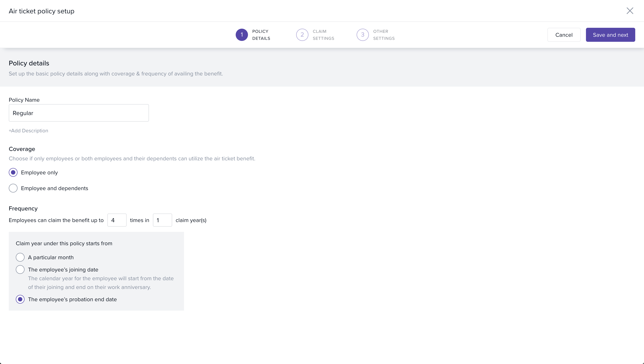Click the claim times count field
The width and height of the screenshot is (644, 364).
tap(117, 220)
